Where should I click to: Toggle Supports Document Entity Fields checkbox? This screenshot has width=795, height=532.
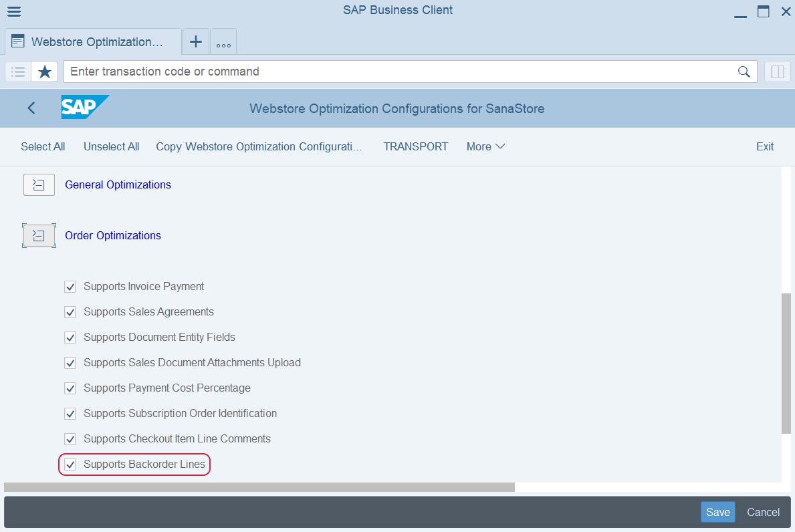pos(70,338)
